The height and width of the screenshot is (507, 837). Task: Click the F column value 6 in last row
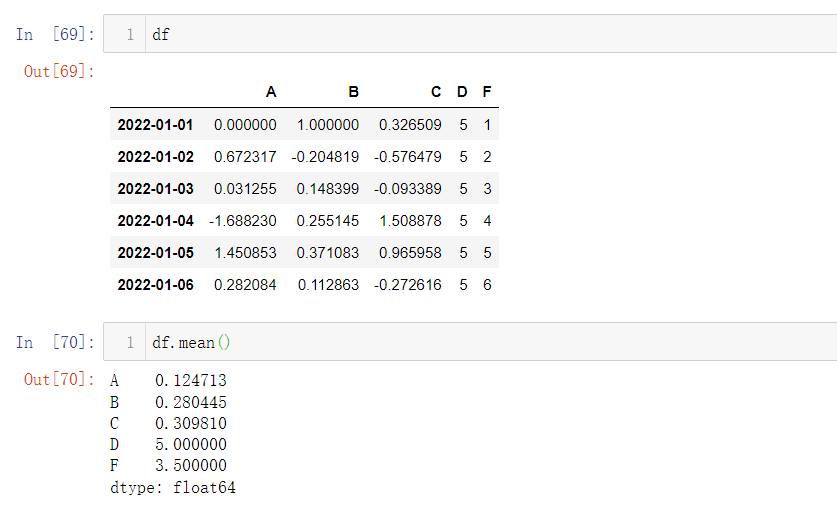[x=487, y=284]
